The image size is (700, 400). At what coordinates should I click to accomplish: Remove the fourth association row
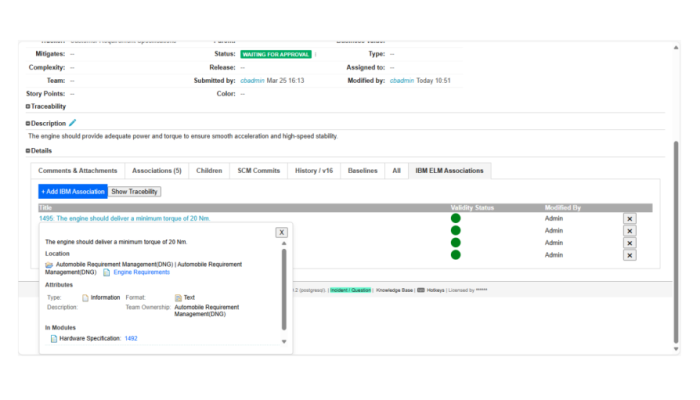(x=629, y=255)
